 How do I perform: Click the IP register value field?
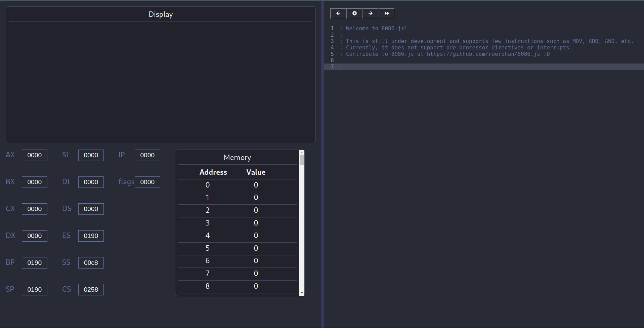coord(147,155)
